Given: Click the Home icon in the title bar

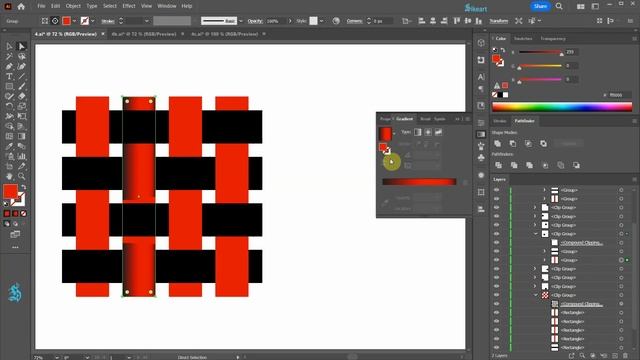Looking at the screenshot, I should (x=21, y=7).
